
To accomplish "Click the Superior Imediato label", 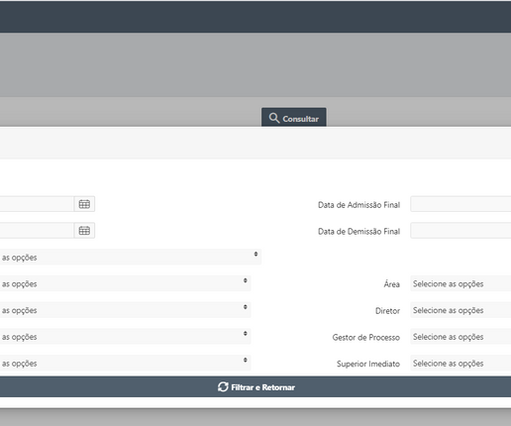I will pyautogui.click(x=368, y=364).
